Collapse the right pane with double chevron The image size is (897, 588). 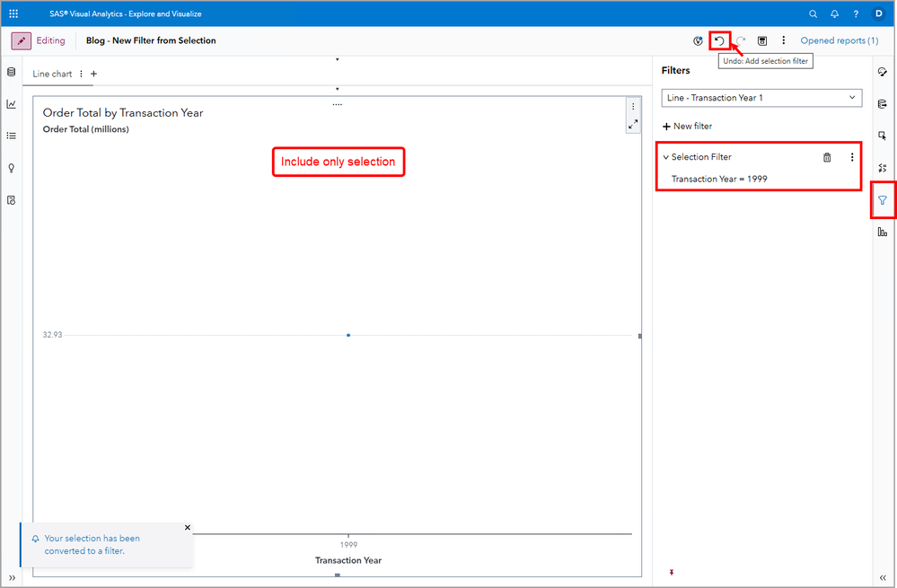click(883, 578)
